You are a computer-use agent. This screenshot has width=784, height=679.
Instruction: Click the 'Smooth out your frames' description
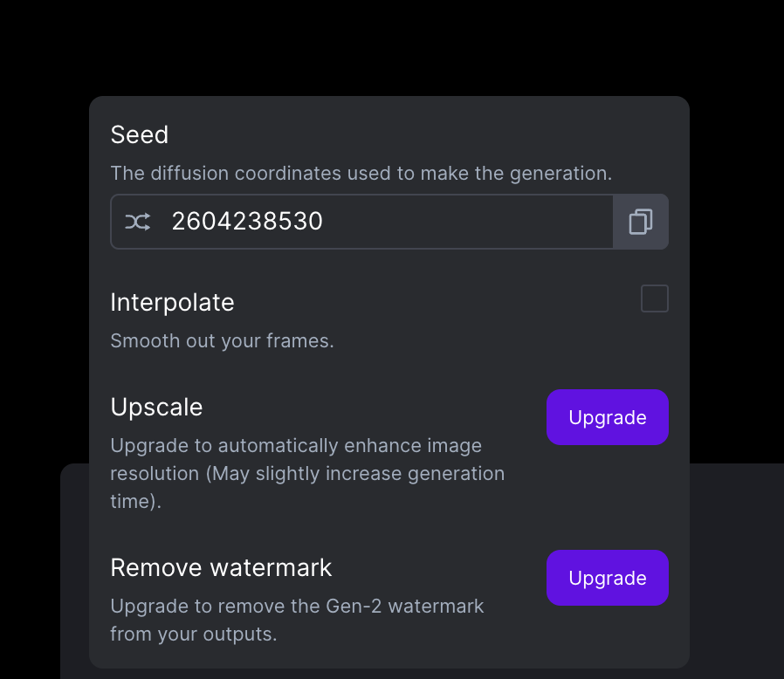point(222,341)
